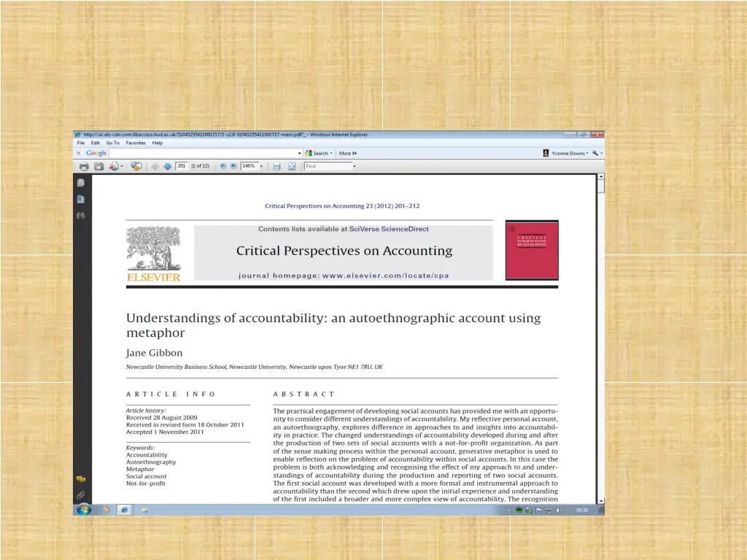Open the Search button dropdown arrow
This screenshot has height=560, width=747.
coord(331,153)
